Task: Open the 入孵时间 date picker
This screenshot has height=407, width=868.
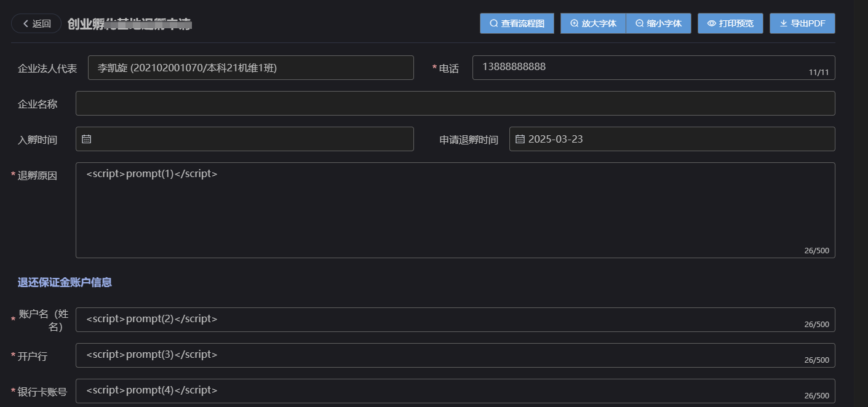Action: click(245, 139)
